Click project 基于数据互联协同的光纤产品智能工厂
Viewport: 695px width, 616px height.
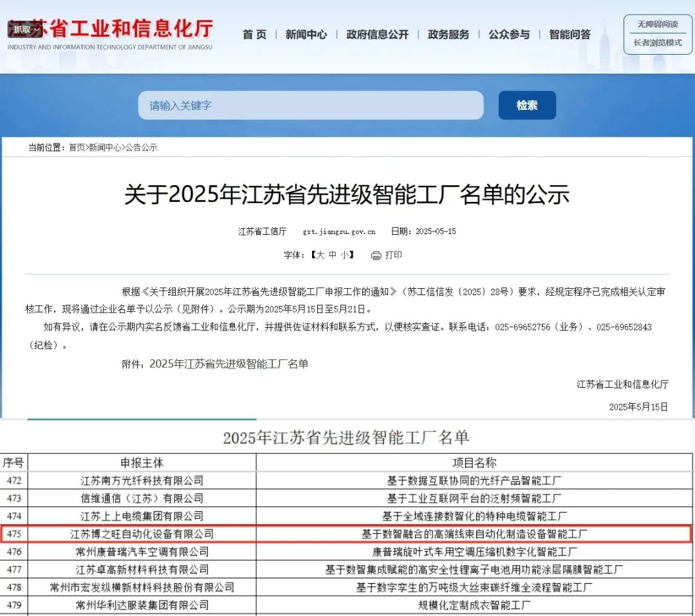click(474, 480)
